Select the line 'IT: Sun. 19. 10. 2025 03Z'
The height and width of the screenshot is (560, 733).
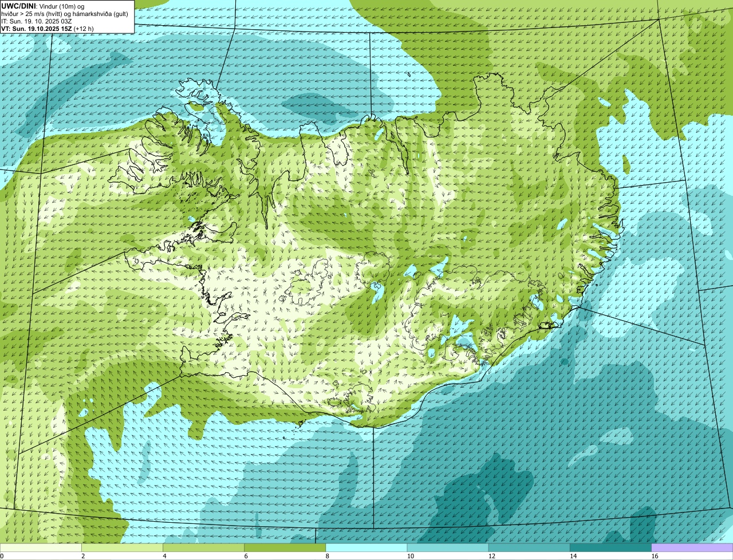pos(37,21)
